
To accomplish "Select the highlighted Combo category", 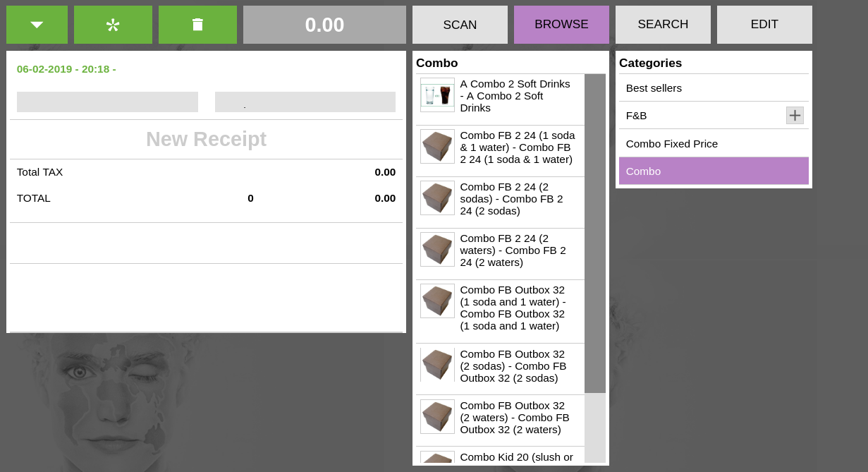I will tap(714, 171).
